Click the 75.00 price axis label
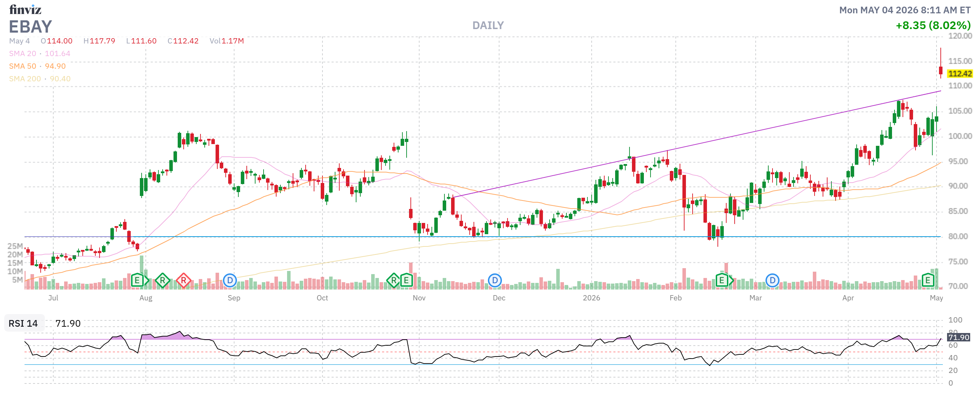Viewport: 980px width, 394px height. pyautogui.click(x=958, y=261)
